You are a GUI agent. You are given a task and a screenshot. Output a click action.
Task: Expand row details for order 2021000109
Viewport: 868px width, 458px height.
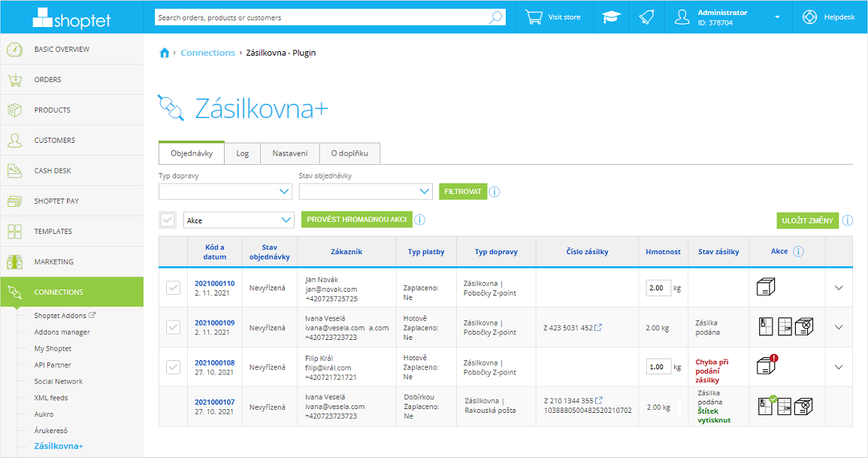click(839, 327)
